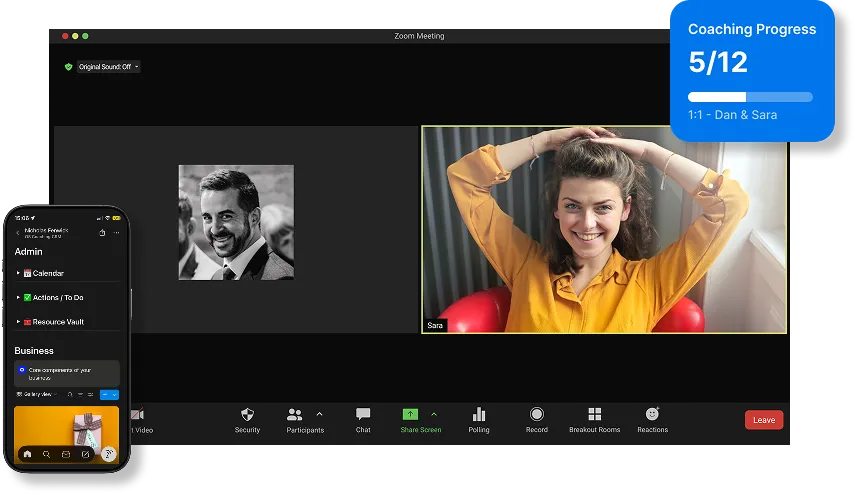Viewport: 855px width, 496px height.
Task: Tap the search tab in phone navigation
Action: click(x=46, y=454)
